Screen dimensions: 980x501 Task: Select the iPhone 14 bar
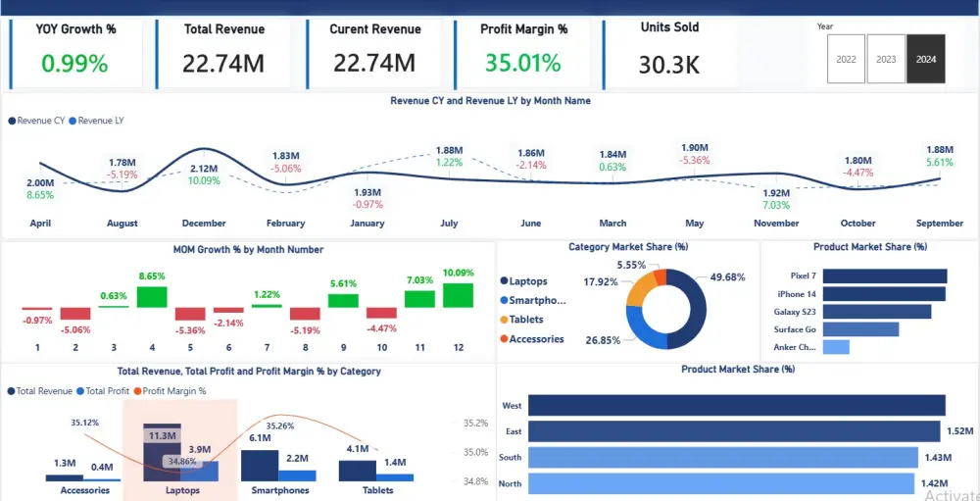[x=884, y=293]
